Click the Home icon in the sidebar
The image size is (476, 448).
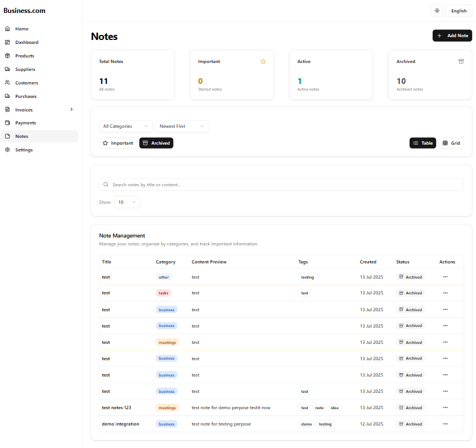[x=7, y=29]
